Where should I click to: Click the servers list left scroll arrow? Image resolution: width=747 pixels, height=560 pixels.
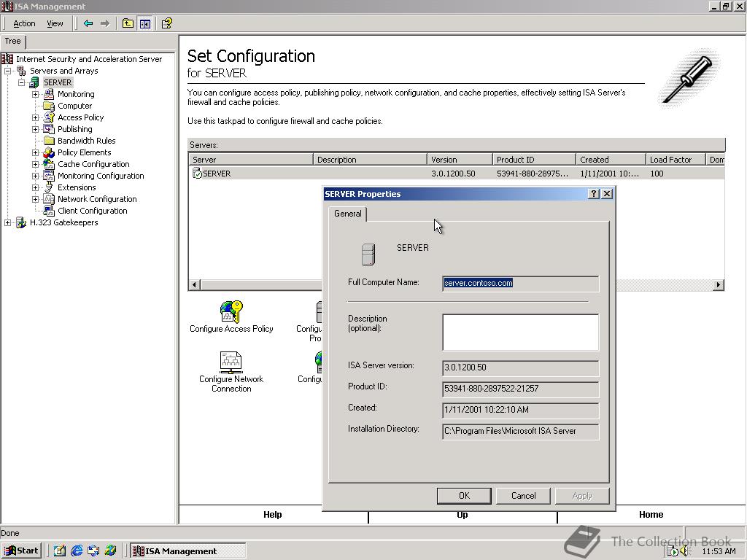(x=194, y=285)
